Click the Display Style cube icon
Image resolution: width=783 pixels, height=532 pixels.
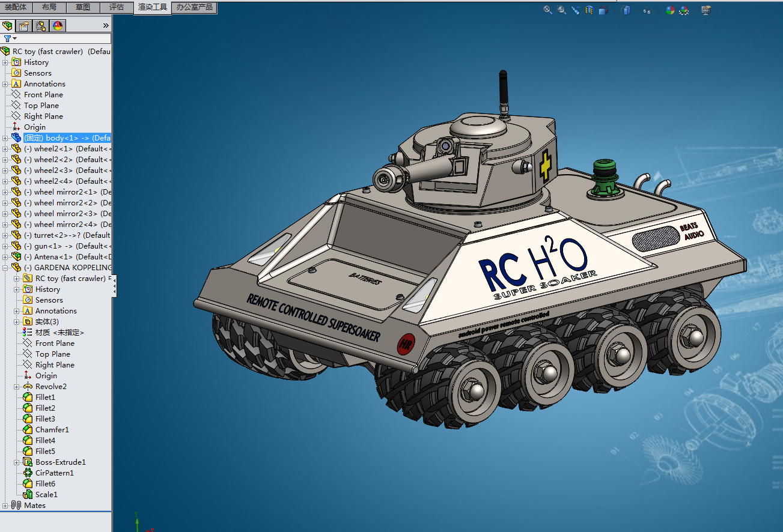626,10
